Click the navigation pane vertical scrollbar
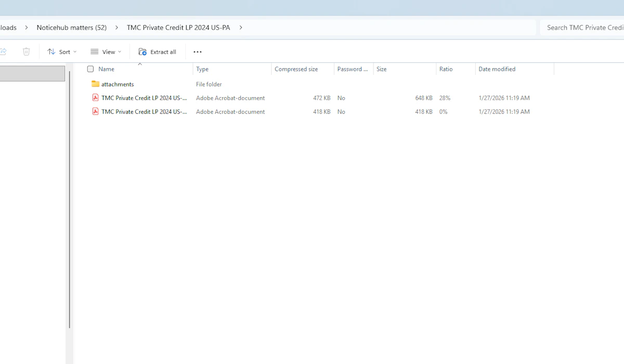The width and height of the screenshot is (624, 364). 70,198
